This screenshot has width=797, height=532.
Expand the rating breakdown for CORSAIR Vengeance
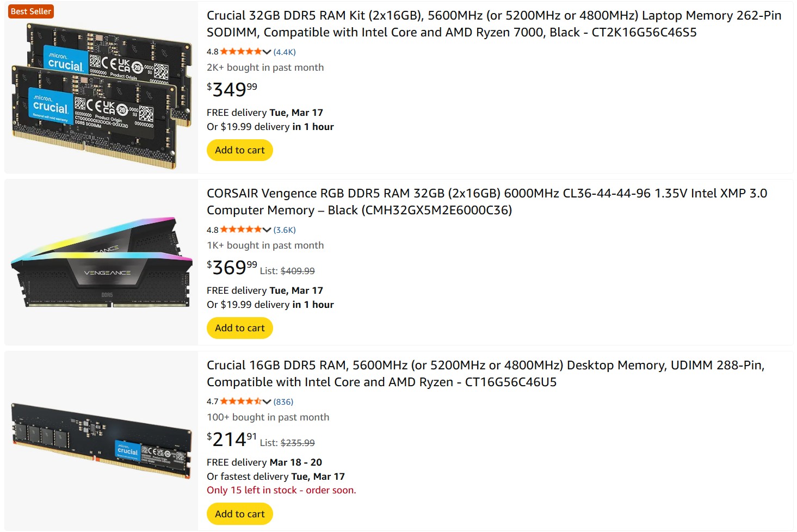[x=266, y=230]
